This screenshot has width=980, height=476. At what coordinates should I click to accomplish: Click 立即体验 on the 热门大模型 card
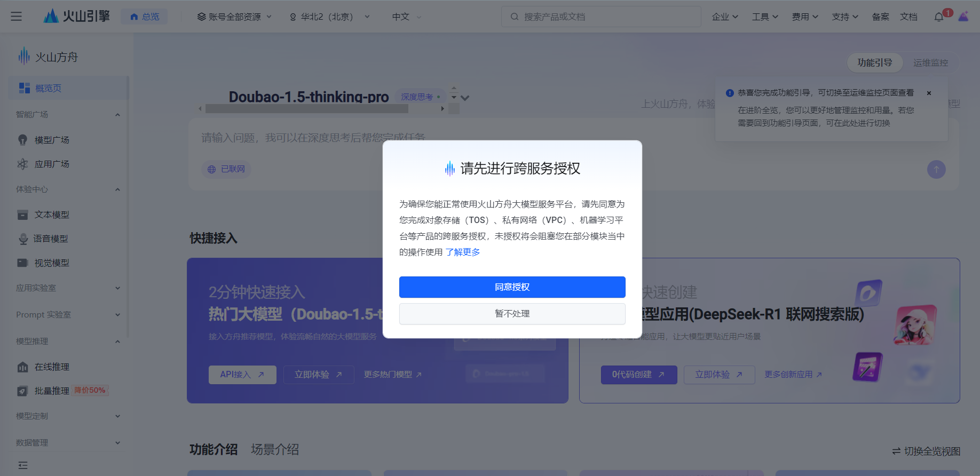pyautogui.click(x=319, y=375)
